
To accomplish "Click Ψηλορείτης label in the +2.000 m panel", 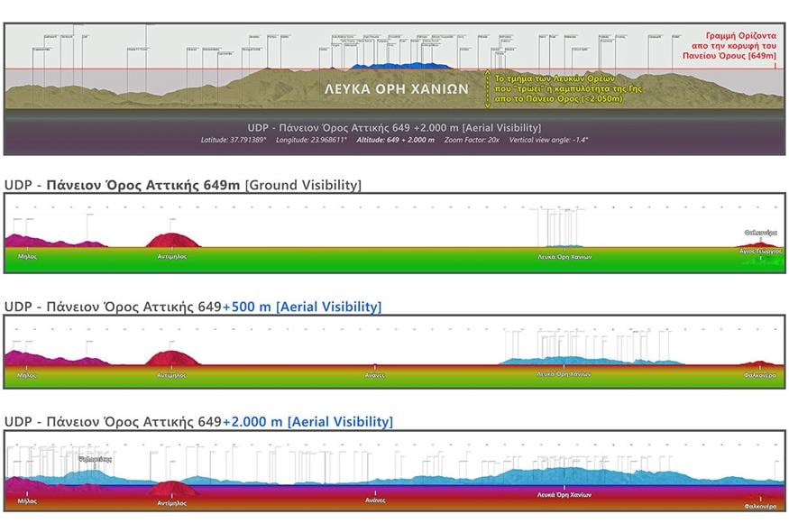I will (x=95, y=459).
